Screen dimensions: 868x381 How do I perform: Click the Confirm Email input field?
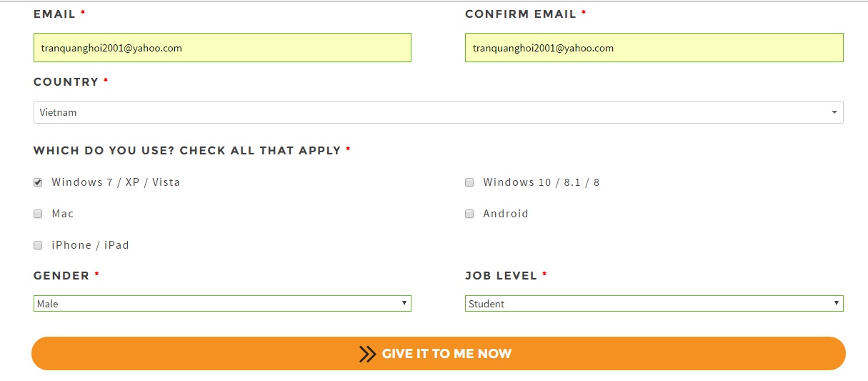(x=654, y=48)
